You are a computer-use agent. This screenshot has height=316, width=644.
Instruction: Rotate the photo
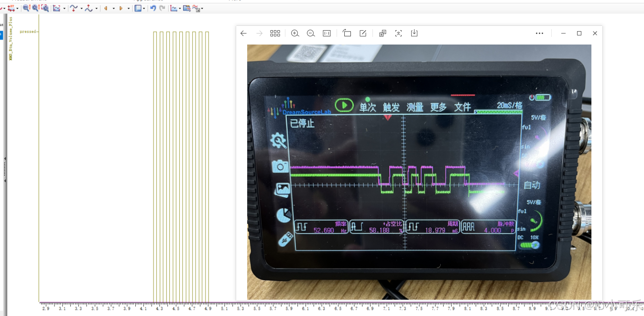[x=347, y=33]
